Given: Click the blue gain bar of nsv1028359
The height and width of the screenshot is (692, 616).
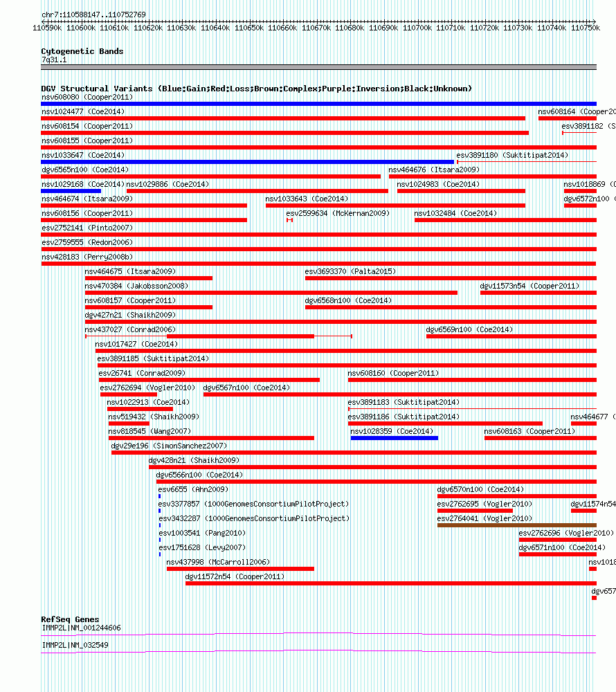Looking at the screenshot, I should point(395,439).
